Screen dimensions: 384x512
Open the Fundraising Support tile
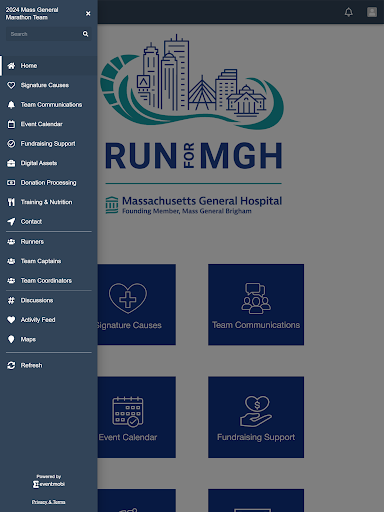tap(256, 417)
